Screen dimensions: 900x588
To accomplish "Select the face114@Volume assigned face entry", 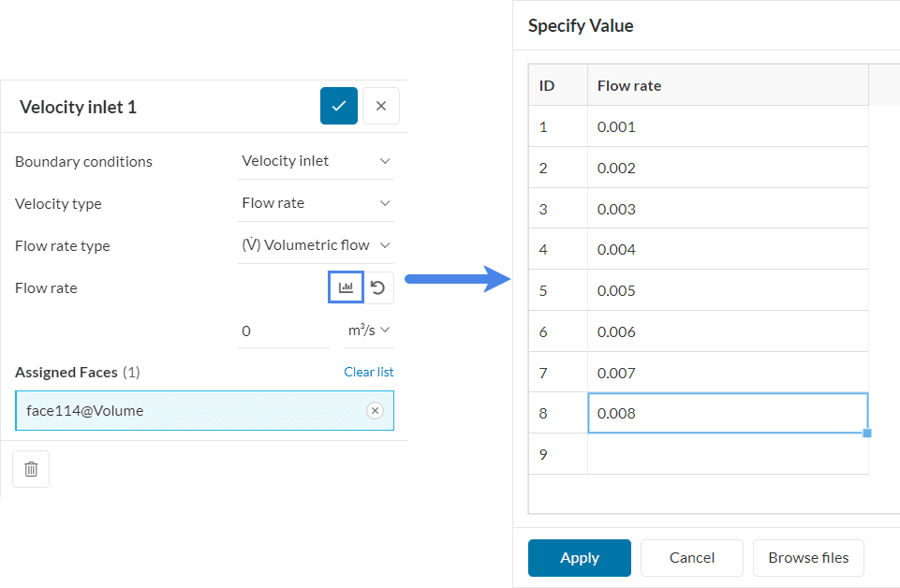I will pyautogui.click(x=187, y=410).
